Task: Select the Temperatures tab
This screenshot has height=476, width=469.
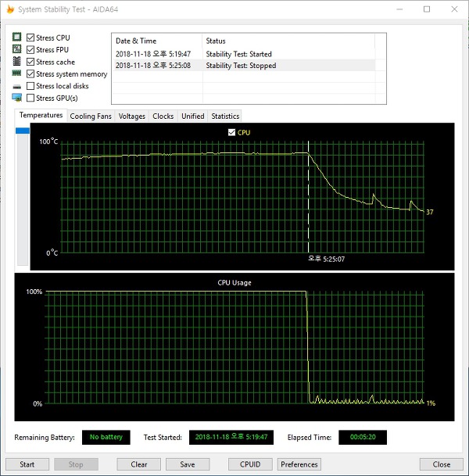Action: pyautogui.click(x=41, y=116)
